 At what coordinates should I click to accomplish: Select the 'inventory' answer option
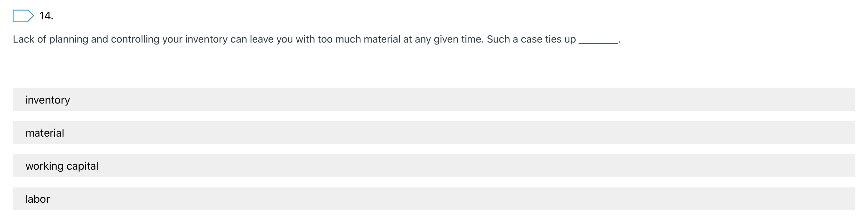(x=434, y=100)
